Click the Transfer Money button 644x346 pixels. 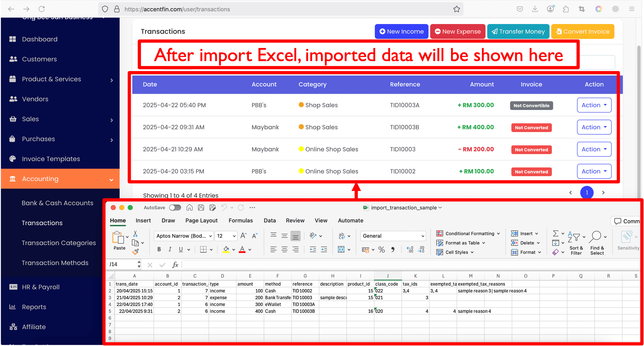tap(518, 32)
